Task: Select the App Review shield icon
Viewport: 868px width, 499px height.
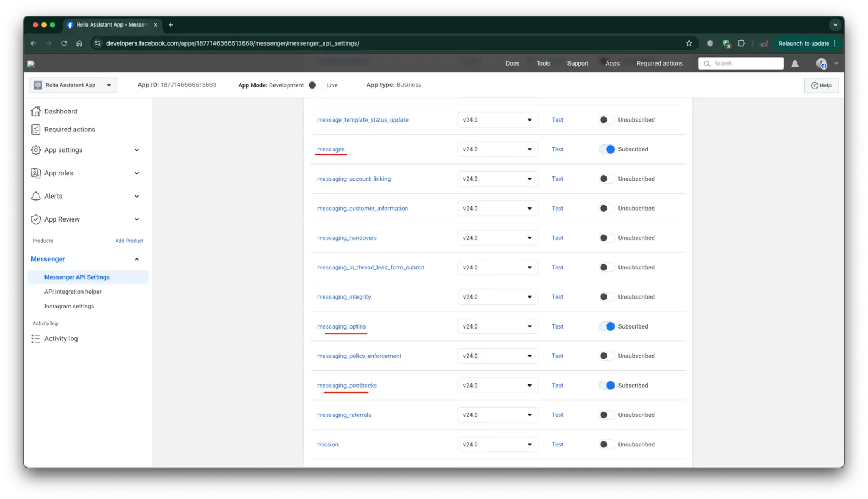Action: 35,219
